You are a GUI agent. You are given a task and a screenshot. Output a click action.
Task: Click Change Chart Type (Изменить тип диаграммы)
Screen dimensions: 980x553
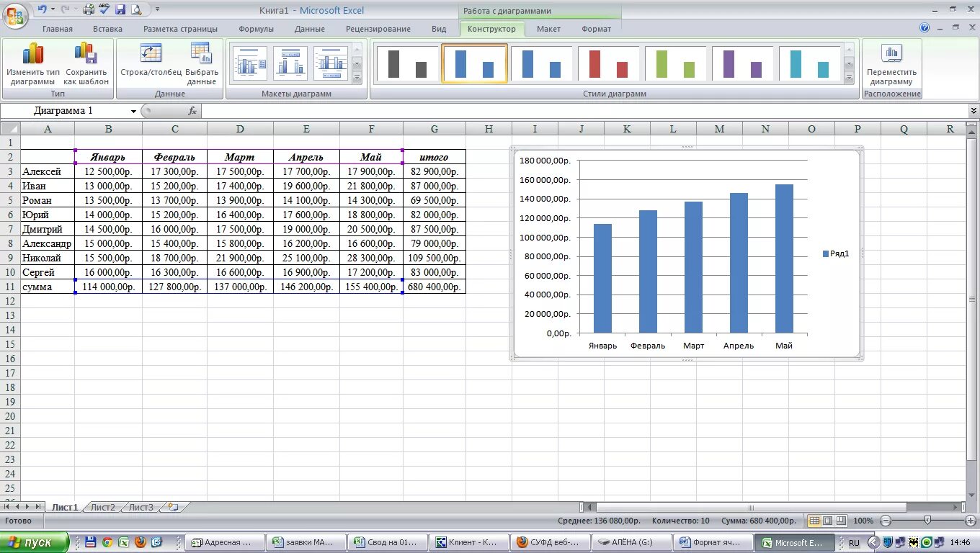(x=33, y=64)
